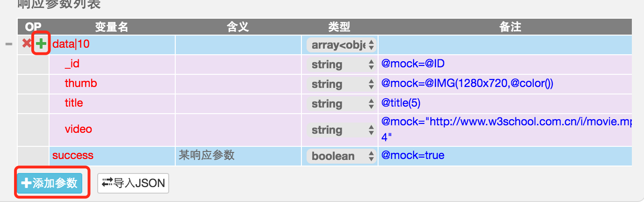644x202 pixels.
Task: Change the boolean type of success row
Action: (x=341, y=156)
